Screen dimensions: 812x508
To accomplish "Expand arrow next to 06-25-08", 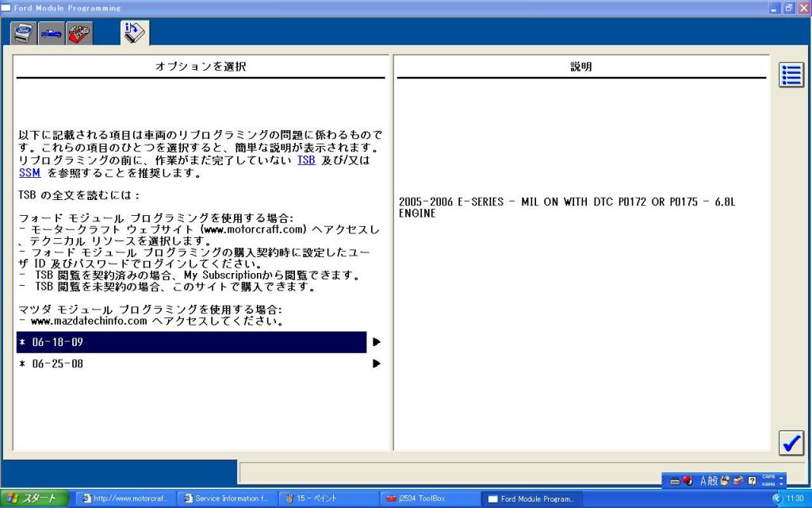I will [377, 364].
